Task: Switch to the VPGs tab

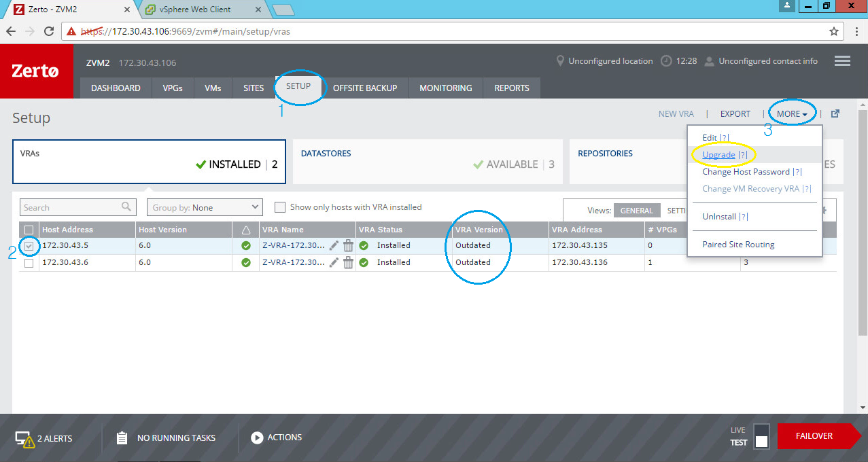Action: pyautogui.click(x=172, y=88)
